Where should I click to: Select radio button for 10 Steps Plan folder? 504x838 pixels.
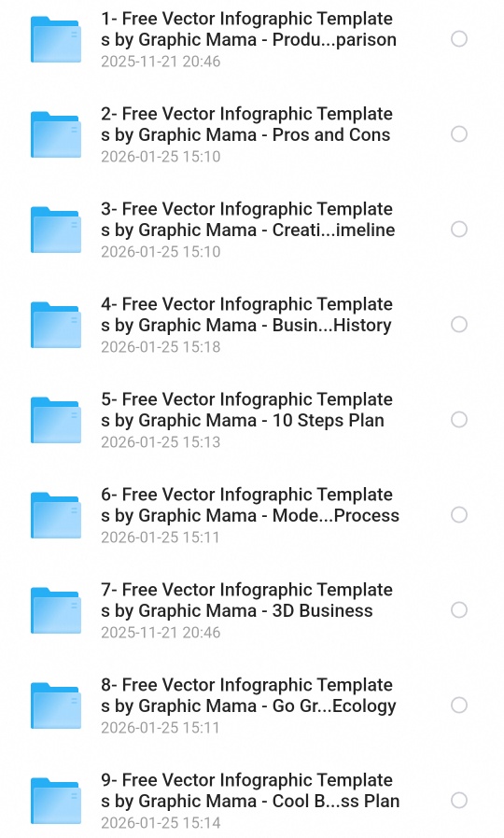(x=459, y=420)
